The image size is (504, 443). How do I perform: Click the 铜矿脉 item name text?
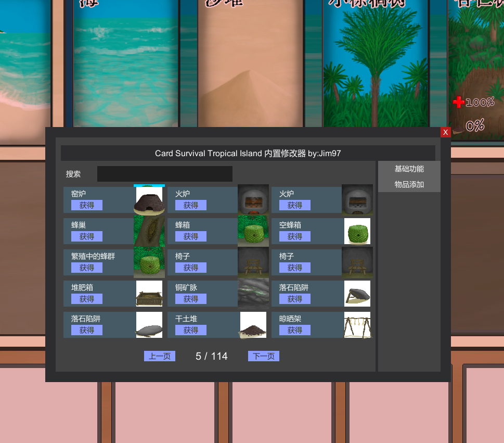186,287
